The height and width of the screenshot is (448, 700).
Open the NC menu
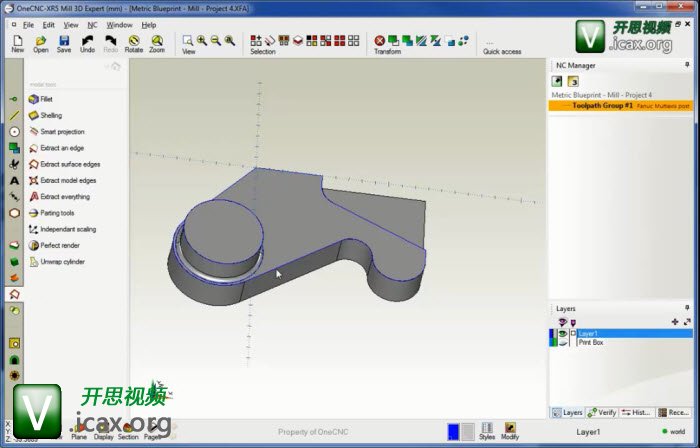tap(92, 24)
